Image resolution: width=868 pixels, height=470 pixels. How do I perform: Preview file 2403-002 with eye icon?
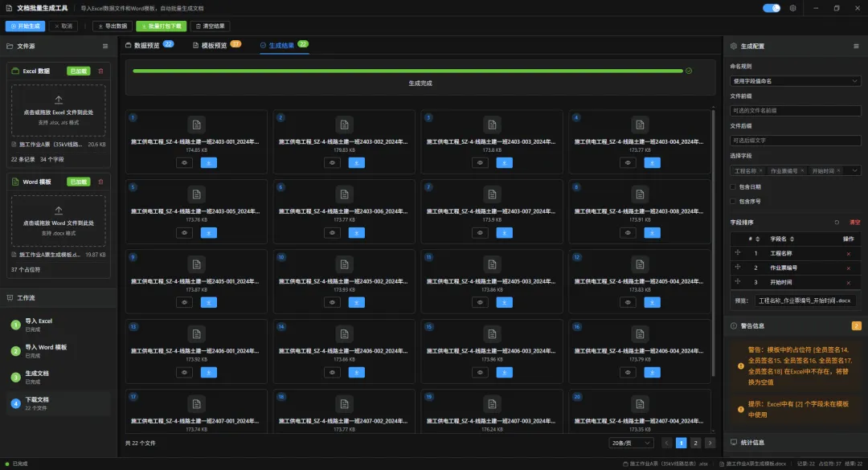[332, 163]
